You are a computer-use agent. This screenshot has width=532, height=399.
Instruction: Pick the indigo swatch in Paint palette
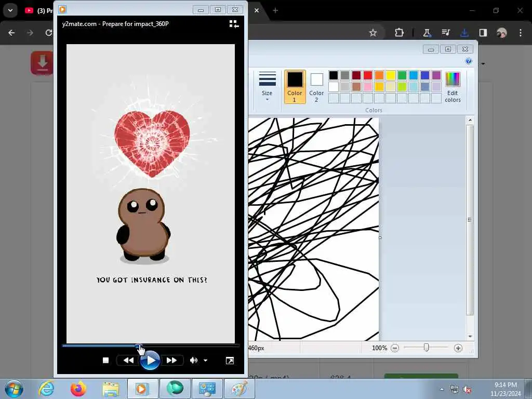click(x=425, y=75)
